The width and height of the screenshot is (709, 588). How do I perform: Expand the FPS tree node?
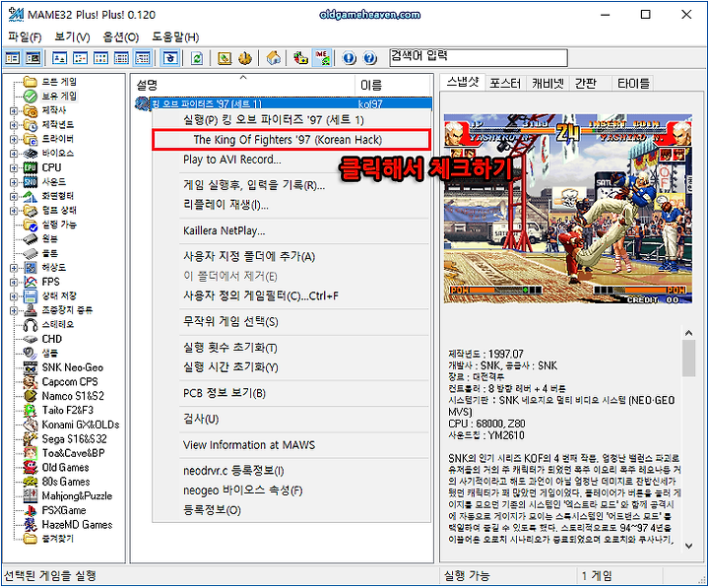pos(14,283)
